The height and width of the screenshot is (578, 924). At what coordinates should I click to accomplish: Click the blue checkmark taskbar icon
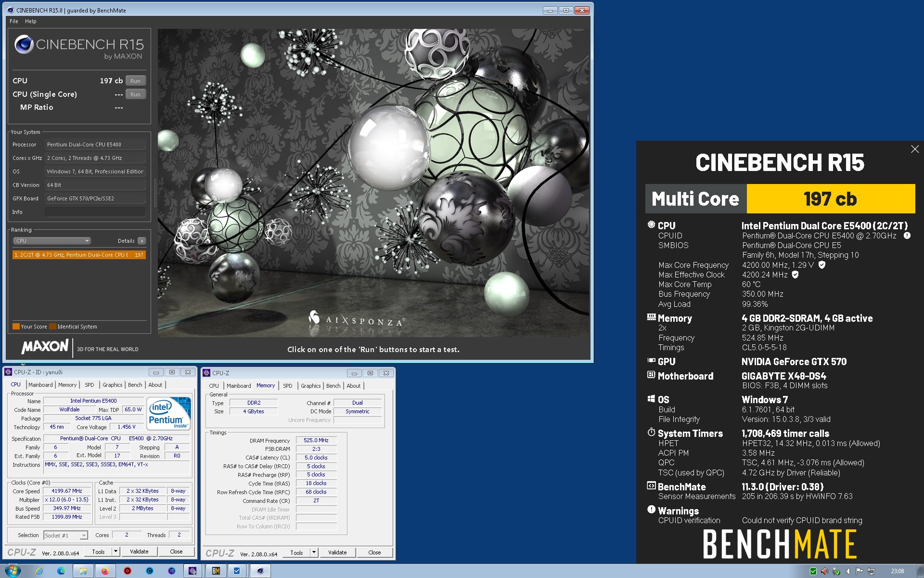237,571
